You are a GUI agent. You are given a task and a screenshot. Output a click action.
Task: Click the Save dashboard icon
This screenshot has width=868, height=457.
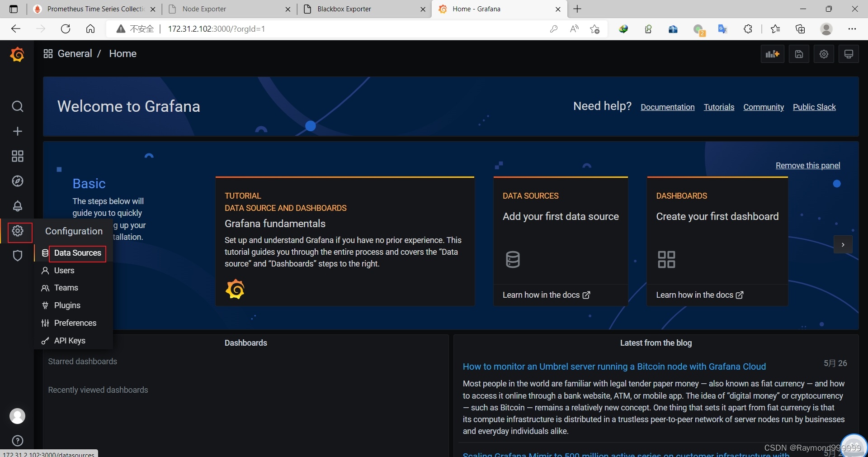coord(799,54)
